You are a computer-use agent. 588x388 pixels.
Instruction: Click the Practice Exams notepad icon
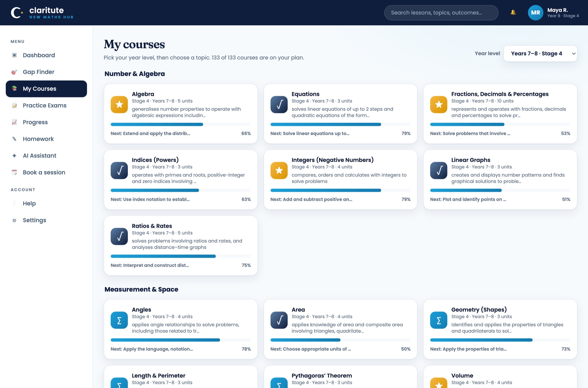coord(14,105)
